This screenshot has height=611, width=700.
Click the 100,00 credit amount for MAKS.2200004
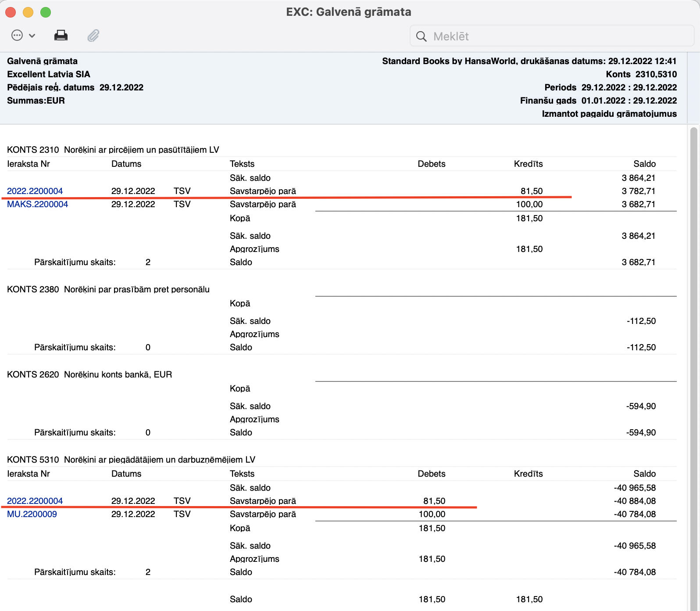[x=529, y=204]
